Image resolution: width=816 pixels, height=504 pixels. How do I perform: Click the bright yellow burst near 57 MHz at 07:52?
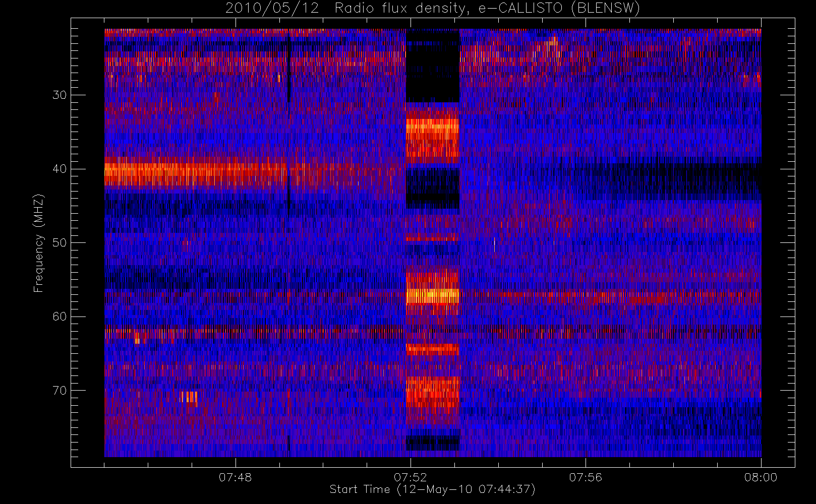(x=433, y=296)
